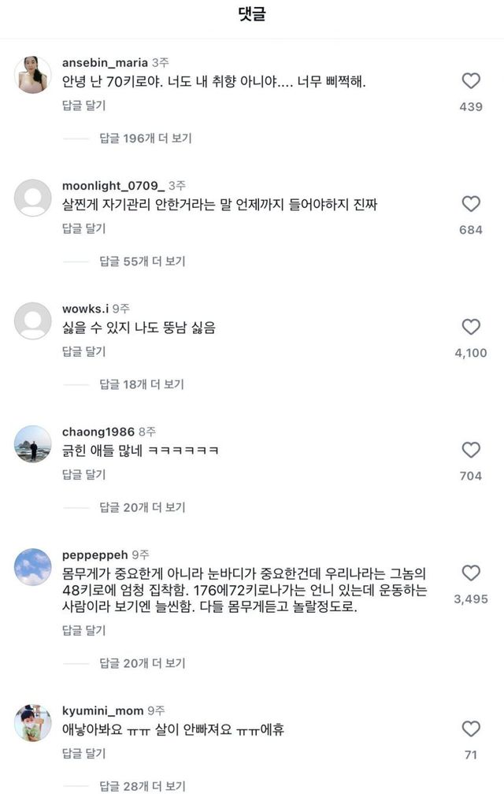Open the moonlight_0709_ username link
504x812 pixels.
113,186
